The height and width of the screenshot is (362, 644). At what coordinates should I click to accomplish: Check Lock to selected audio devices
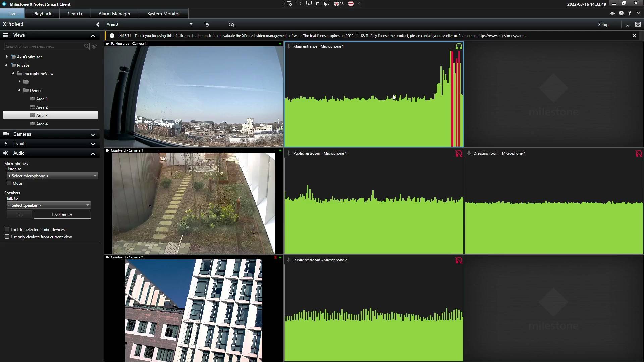coord(7,229)
